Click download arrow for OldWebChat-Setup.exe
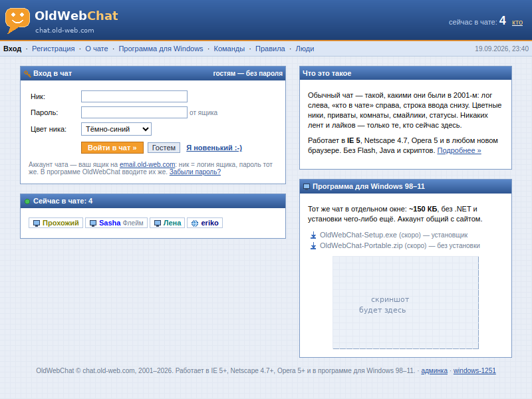 313,235
